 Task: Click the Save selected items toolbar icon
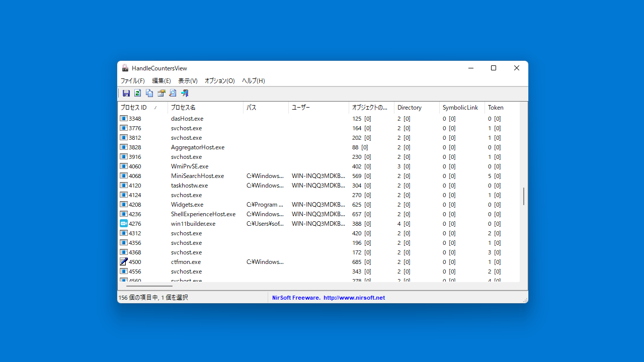126,93
